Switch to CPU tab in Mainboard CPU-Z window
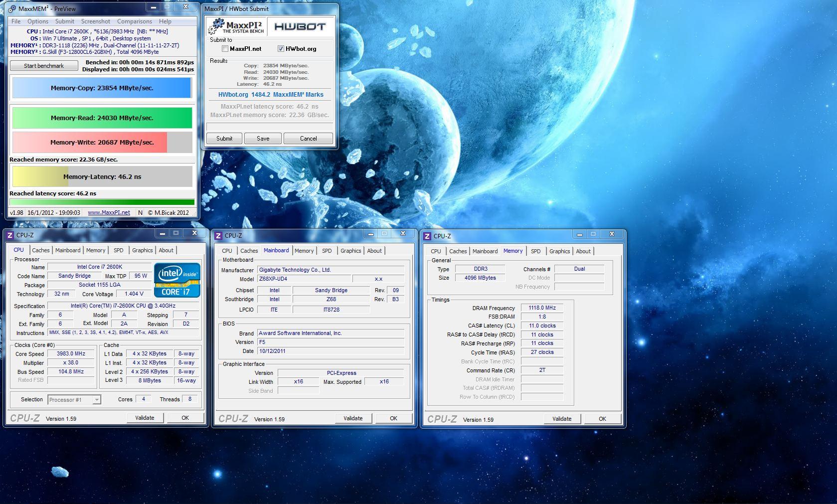The height and width of the screenshot is (504, 837). click(227, 251)
